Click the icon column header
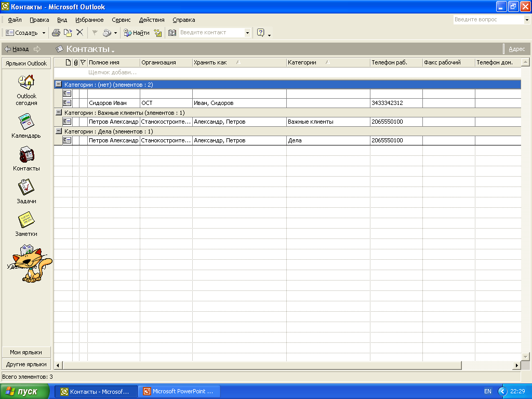Image resolution: width=532 pixels, height=399 pixels. (68, 62)
